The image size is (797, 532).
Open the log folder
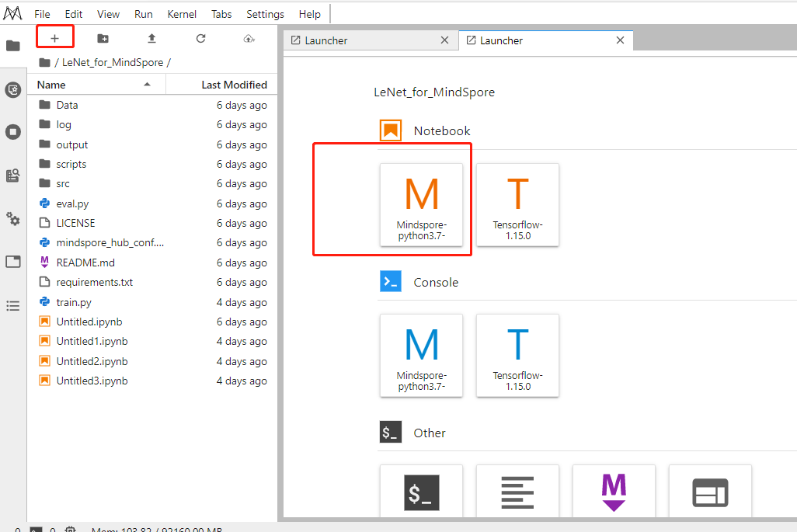tap(152, 124)
